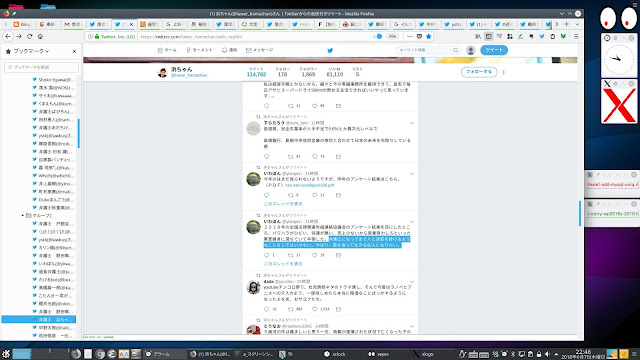This screenshot has height=360, width=640.
Task: Retweet the dada tweet
Action: tap(291, 309)
